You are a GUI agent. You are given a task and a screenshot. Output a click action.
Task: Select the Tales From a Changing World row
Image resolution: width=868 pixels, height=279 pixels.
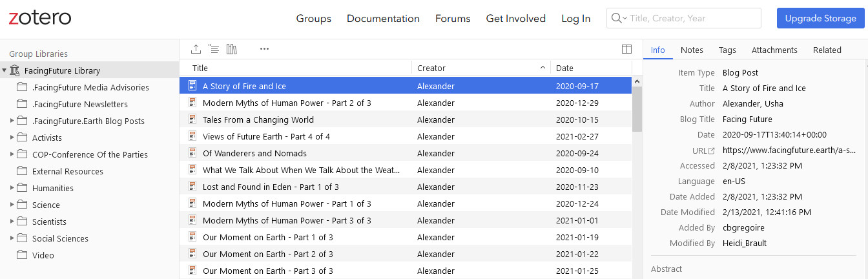tap(406, 119)
